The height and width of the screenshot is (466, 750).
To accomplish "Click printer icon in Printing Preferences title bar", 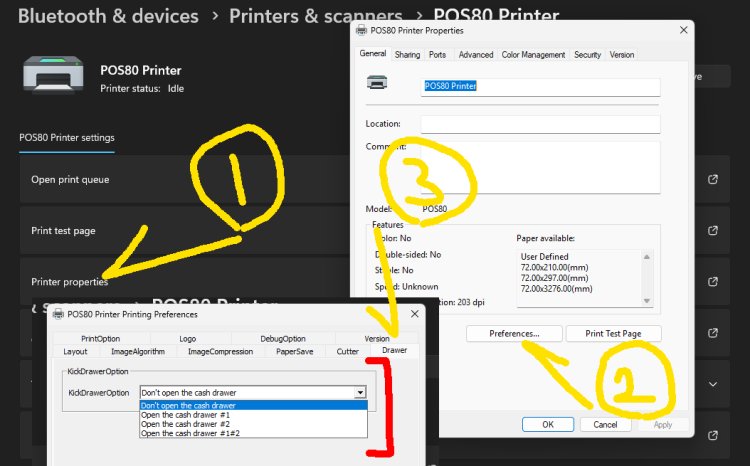I will click(58, 314).
